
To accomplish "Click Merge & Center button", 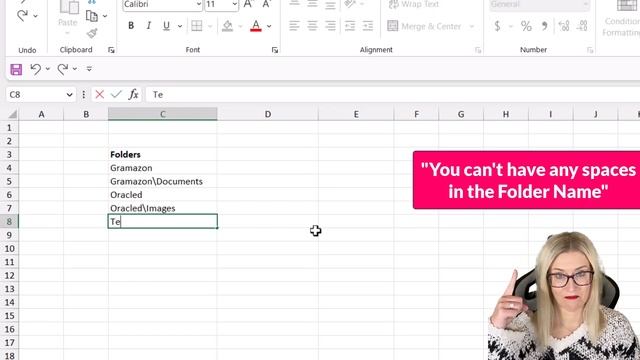I will [x=424, y=26].
